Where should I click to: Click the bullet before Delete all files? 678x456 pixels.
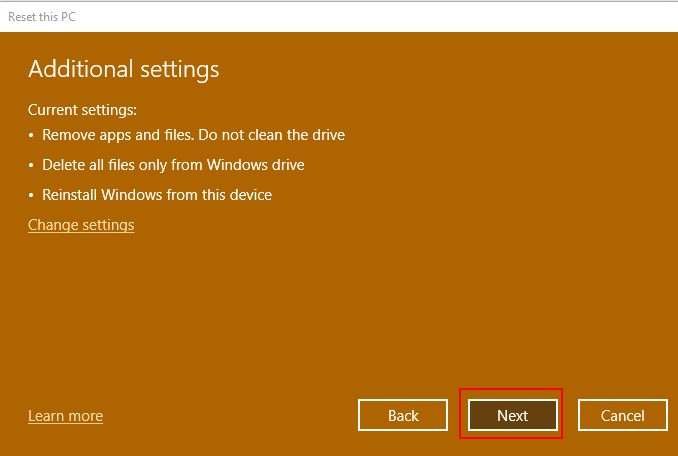(x=31, y=165)
